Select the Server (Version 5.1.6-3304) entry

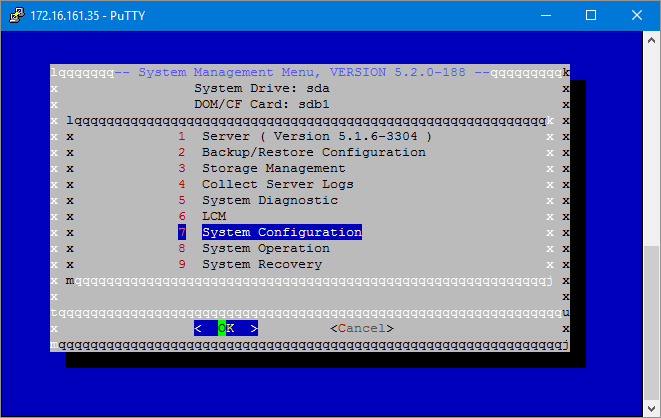(x=316, y=136)
